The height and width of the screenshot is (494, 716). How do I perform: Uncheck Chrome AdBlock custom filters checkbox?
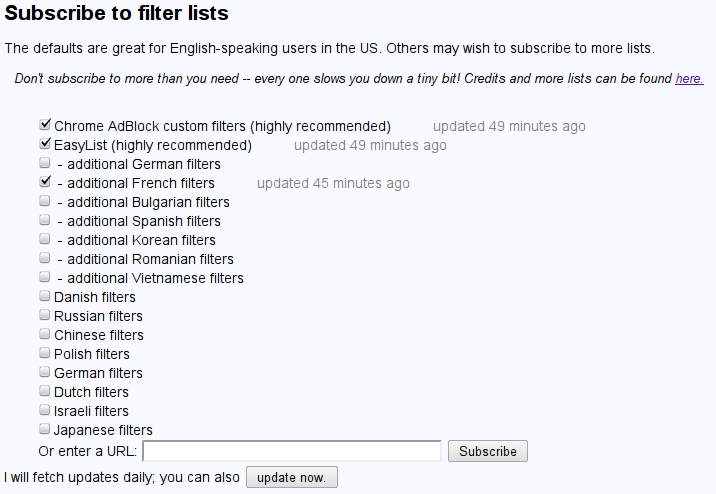[x=45, y=126]
